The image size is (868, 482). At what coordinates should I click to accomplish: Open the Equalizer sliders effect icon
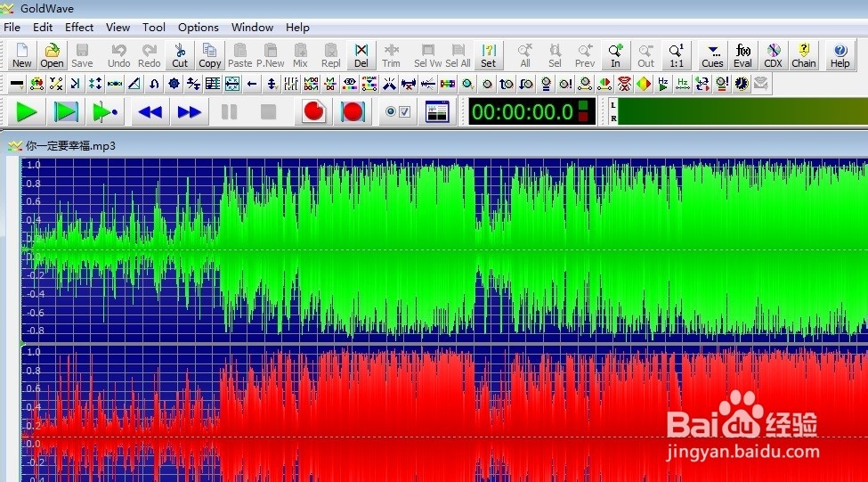(x=291, y=84)
